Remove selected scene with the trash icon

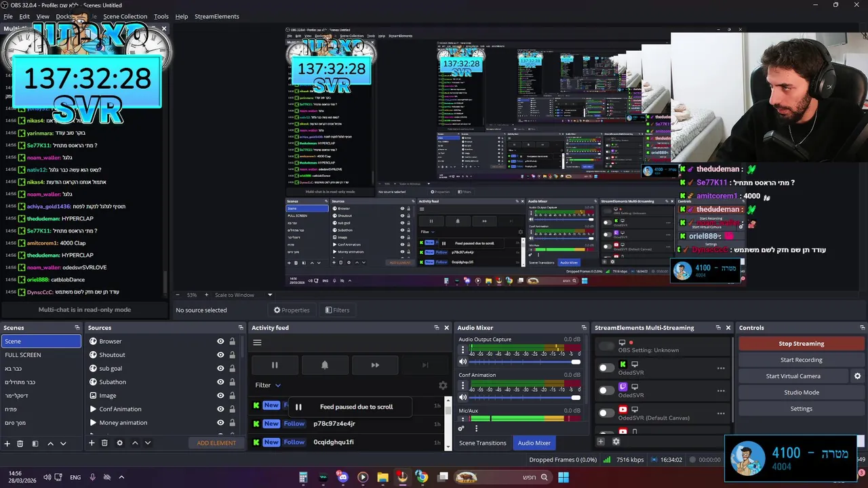(x=20, y=443)
